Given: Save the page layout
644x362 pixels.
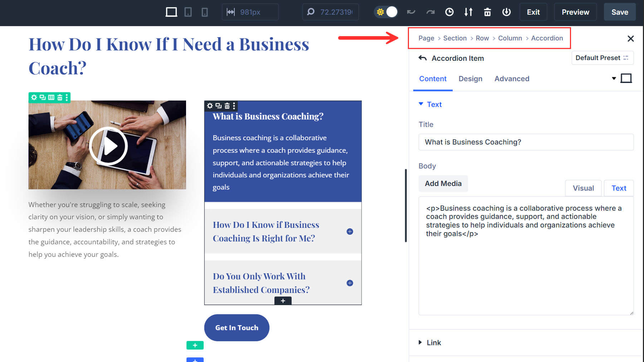Looking at the screenshot, I should 620,12.
